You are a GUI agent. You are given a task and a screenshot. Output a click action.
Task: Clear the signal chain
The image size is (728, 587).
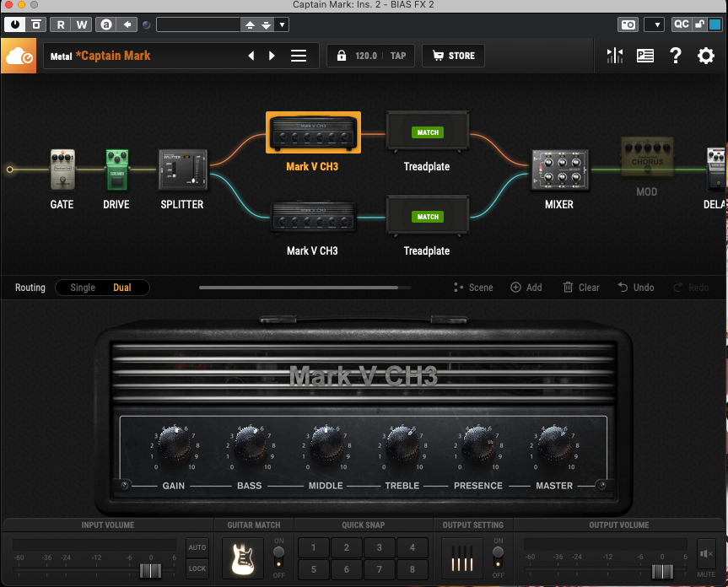[581, 288]
